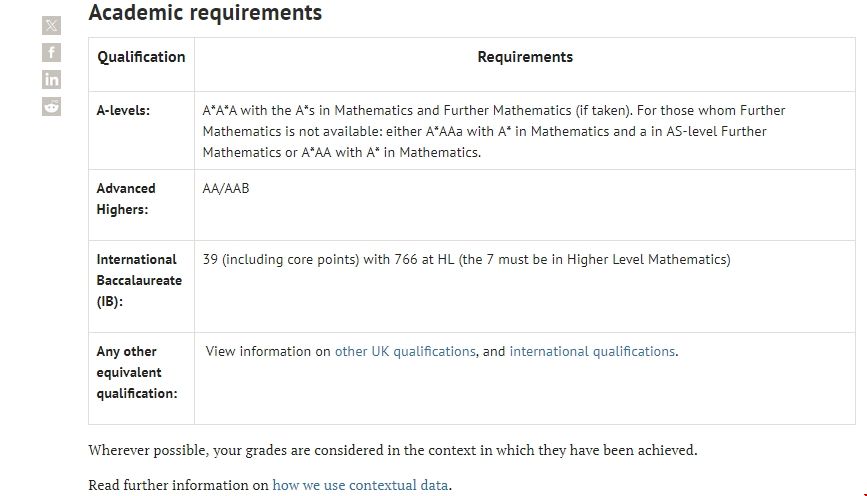
Task: Click the Academic requirements heading
Action: (x=205, y=13)
